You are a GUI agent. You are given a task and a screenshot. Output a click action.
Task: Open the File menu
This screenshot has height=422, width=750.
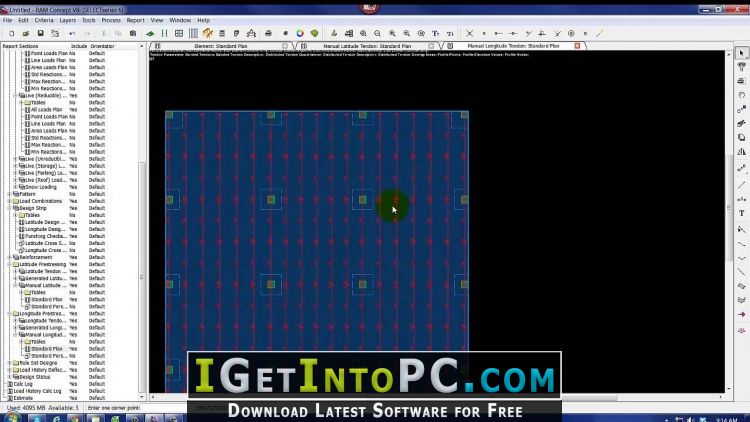click(8, 21)
